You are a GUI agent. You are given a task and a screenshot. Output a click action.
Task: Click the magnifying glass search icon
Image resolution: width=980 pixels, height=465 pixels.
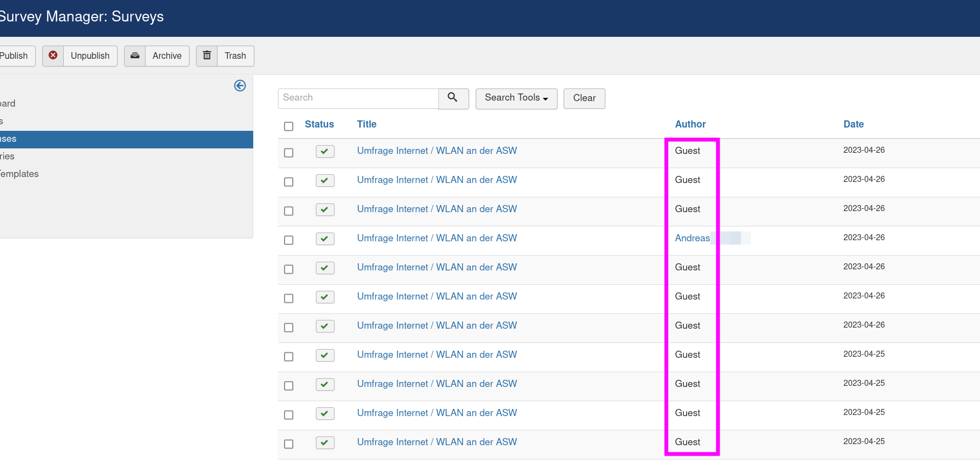(453, 98)
